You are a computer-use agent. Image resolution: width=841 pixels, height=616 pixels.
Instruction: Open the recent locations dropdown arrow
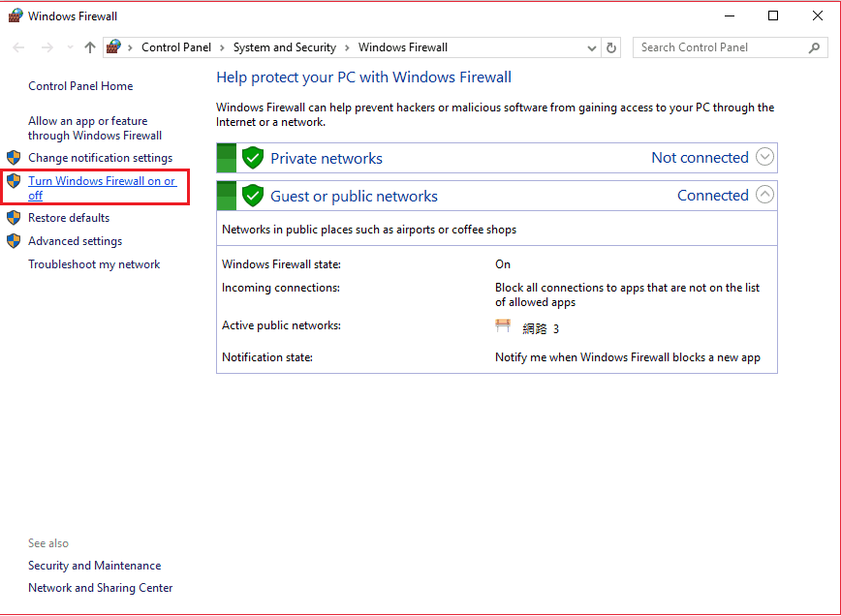coord(71,47)
